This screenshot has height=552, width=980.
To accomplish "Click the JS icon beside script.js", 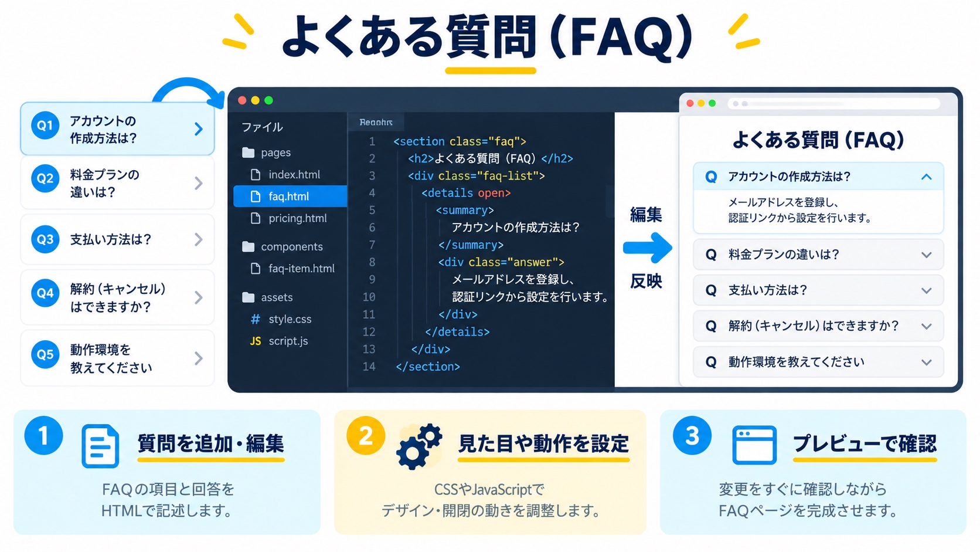I will coord(256,341).
